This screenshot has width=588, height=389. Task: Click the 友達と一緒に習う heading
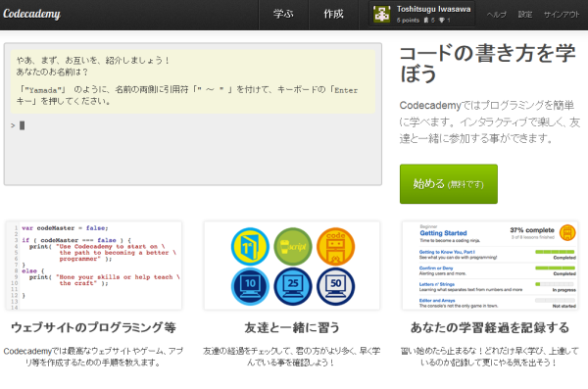292,327
